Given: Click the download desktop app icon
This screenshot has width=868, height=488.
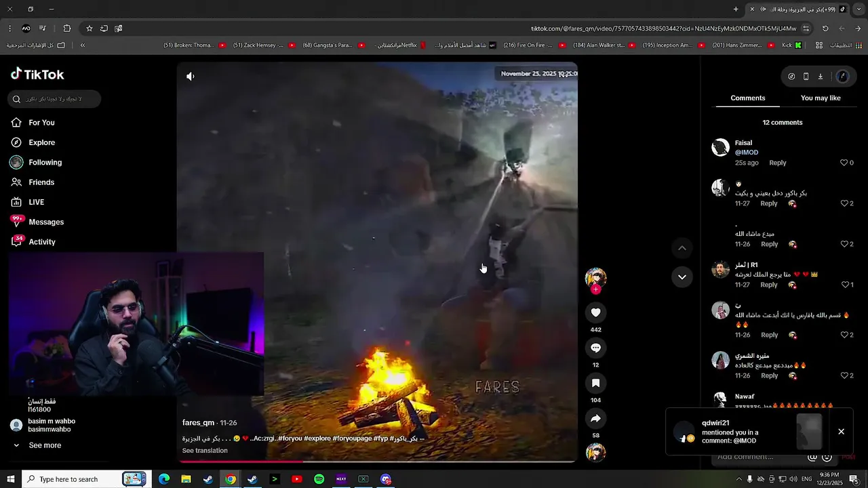Looking at the screenshot, I should (x=820, y=77).
